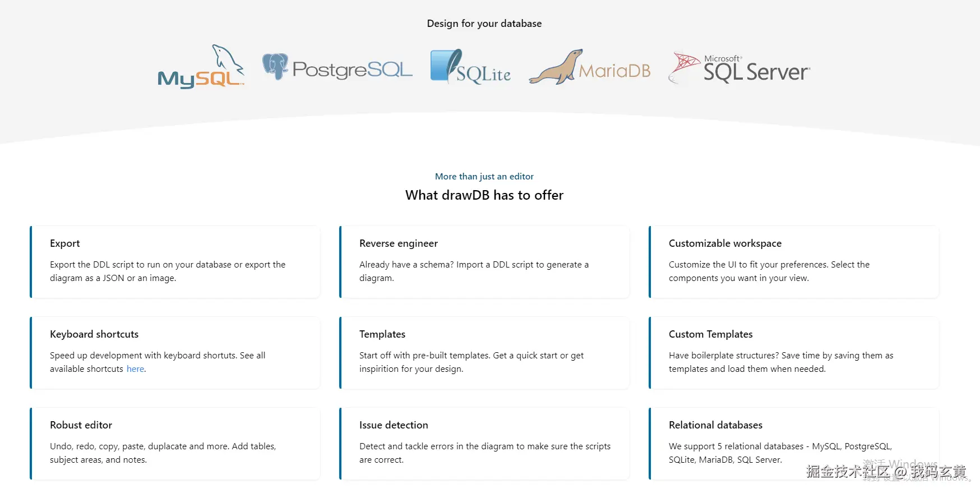
Task: Select the Templates feature card
Action: [484, 353]
